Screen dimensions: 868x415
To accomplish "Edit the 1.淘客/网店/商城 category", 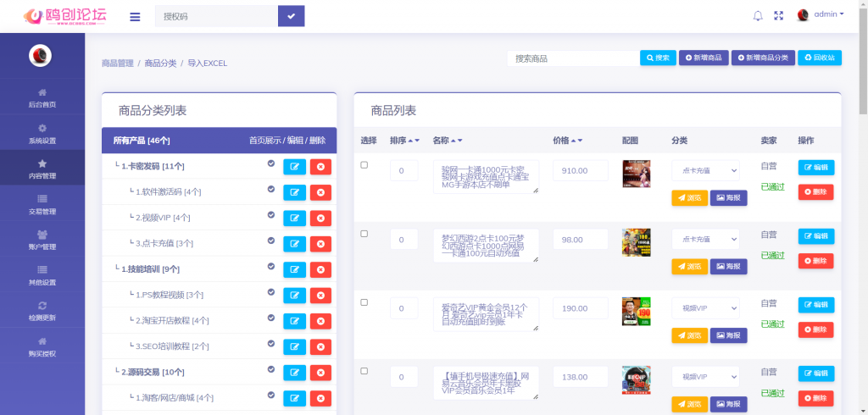I will click(x=294, y=398).
